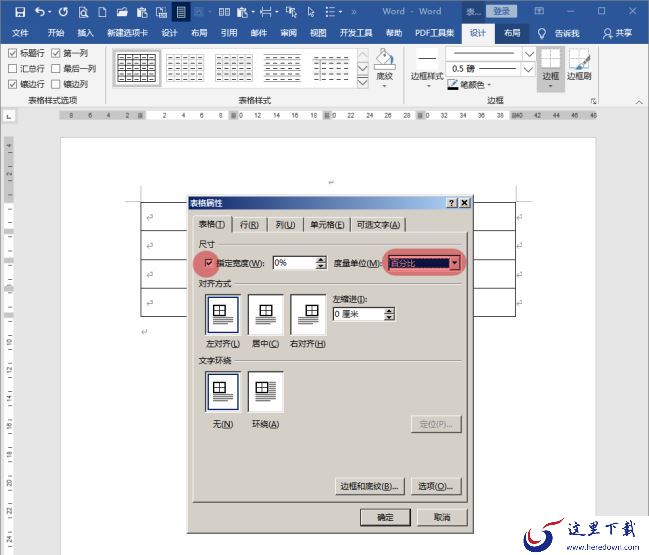The height and width of the screenshot is (555, 649).
Task: Click the Redo/Repeat icon
Action: 63,12
